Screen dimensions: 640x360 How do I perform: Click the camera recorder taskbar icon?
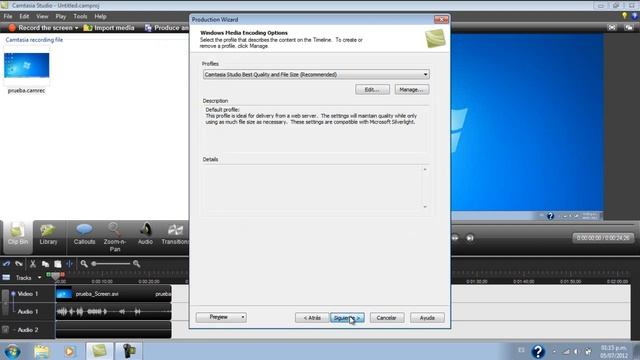tap(129, 351)
